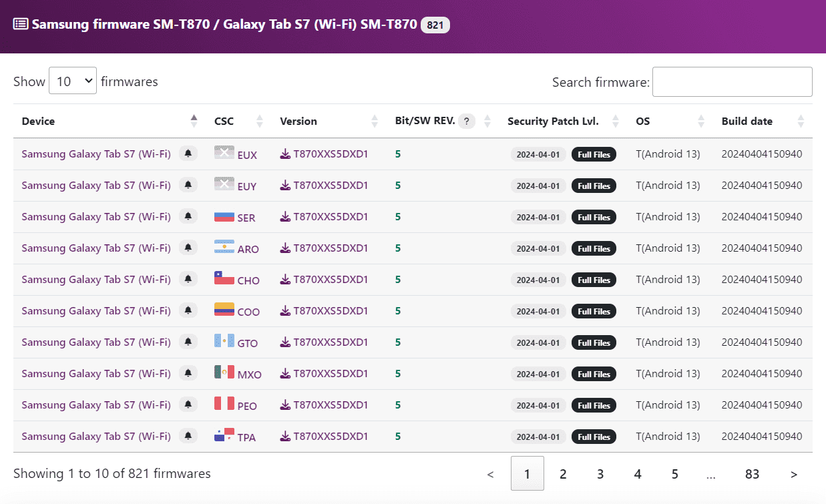The height and width of the screenshot is (504, 826).
Task: Click the Russia flag next to SER
Action: click(224, 216)
